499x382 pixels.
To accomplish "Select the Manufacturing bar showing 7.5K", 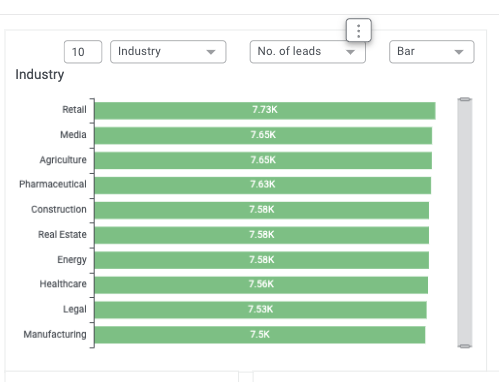I will tap(260, 335).
